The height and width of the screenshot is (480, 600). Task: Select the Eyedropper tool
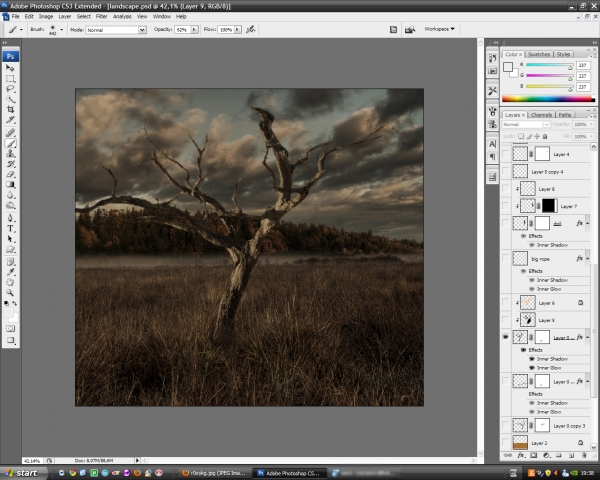(10, 273)
